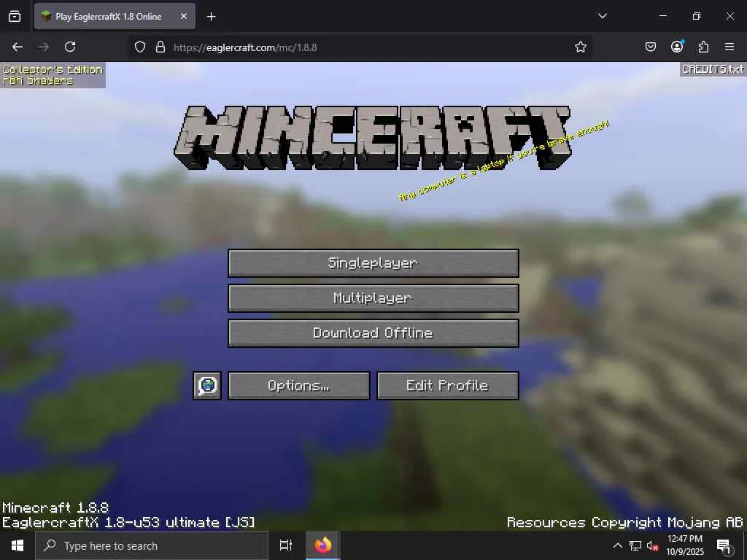Open the Extensions puzzle icon
Viewport: 747px width, 560px height.
(x=703, y=47)
